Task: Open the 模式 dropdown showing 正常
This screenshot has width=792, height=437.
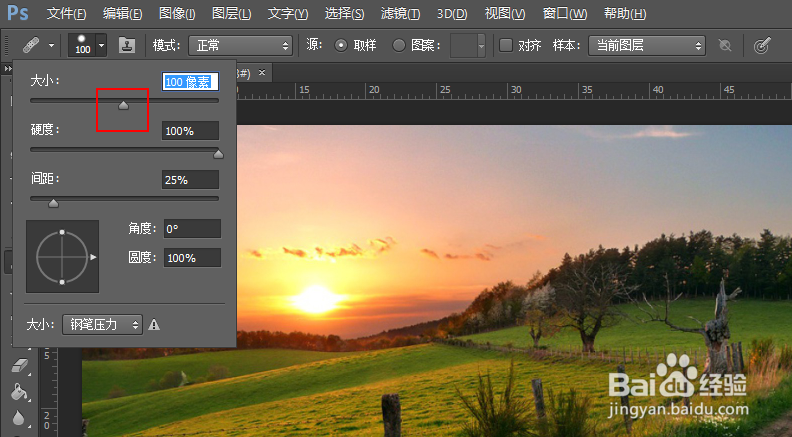Action: point(240,46)
